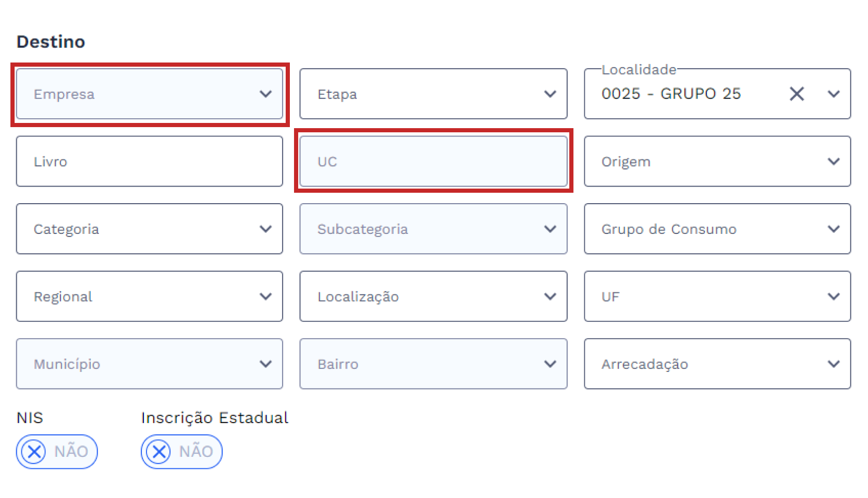Select the Categoria dropdown

point(150,229)
